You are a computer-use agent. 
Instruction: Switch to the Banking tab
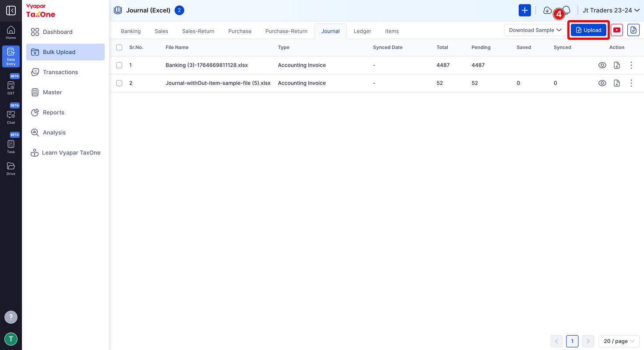click(131, 31)
